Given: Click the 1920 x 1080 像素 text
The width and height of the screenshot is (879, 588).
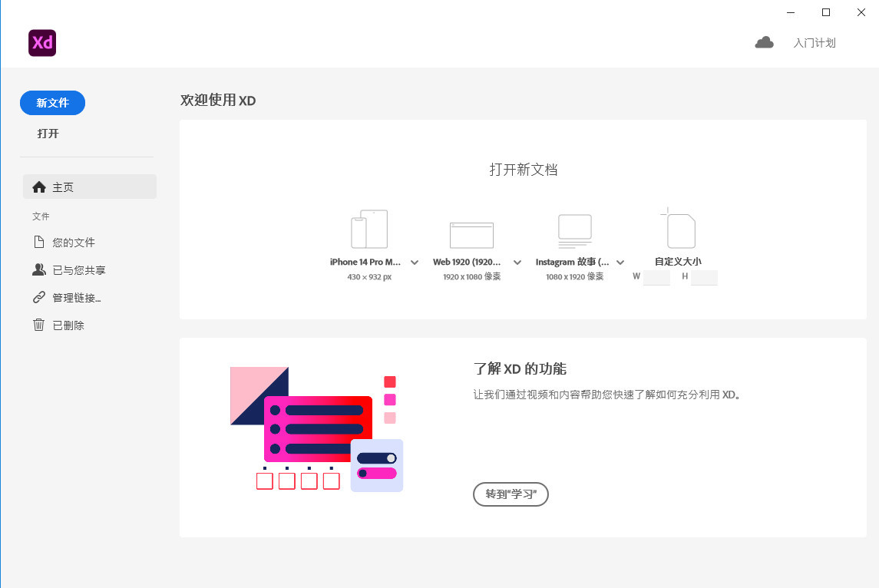Looking at the screenshot, I should pos(471,277).
